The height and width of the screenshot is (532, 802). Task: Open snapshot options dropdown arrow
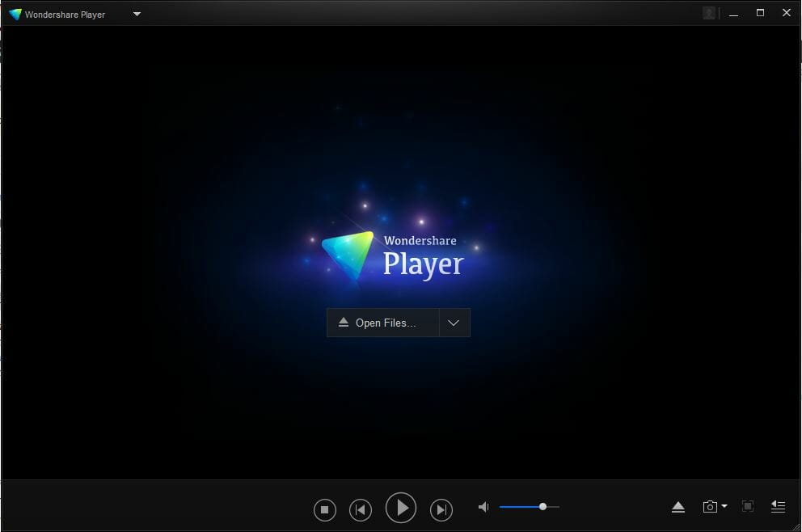(x=724, y=506)
